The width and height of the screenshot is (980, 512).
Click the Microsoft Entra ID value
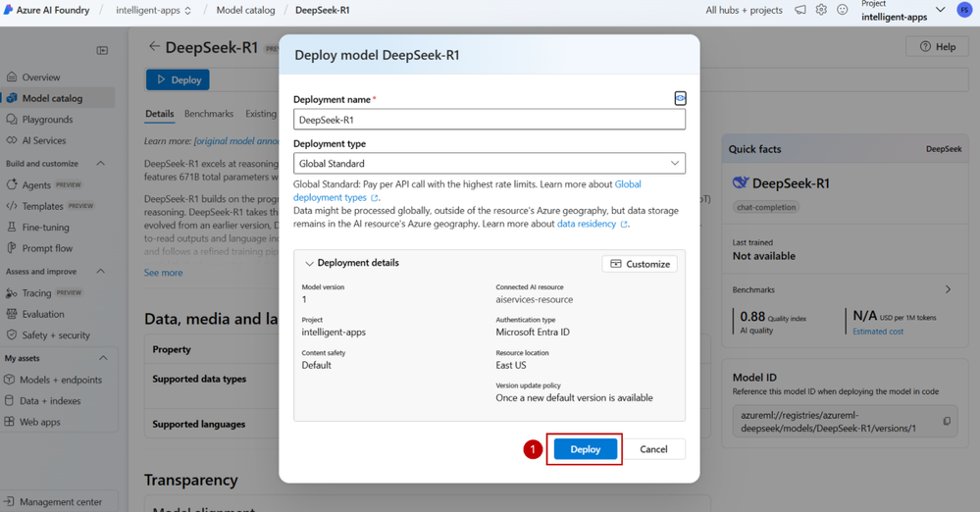[533, 332]
